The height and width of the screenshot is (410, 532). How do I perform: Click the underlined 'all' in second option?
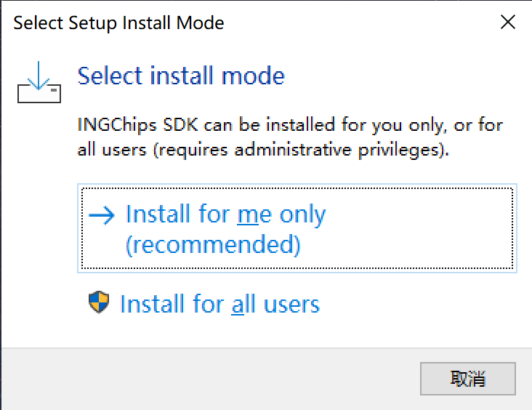pos(243,303)
